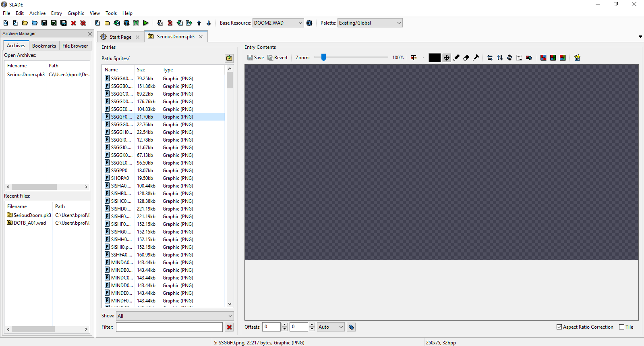Screen dimensions: 644x346
Task: Click the move/drag image tool icon
Action: point(447,58)
